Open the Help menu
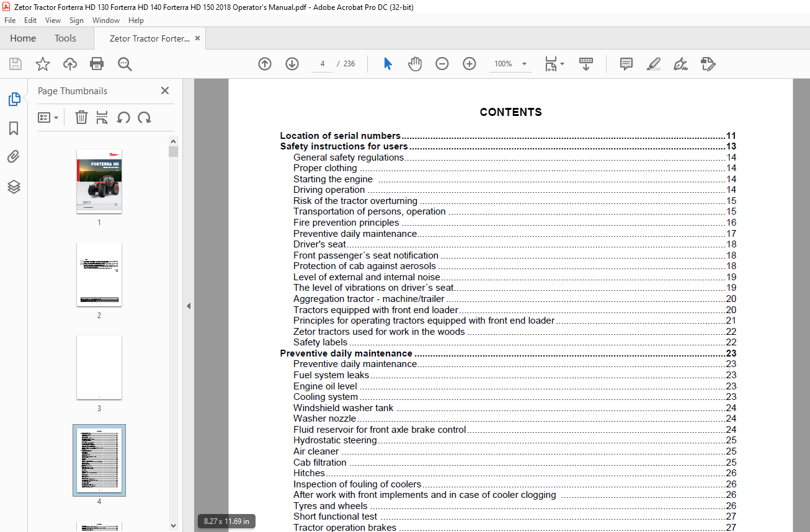The image size is (810, 532). point(136,20)
